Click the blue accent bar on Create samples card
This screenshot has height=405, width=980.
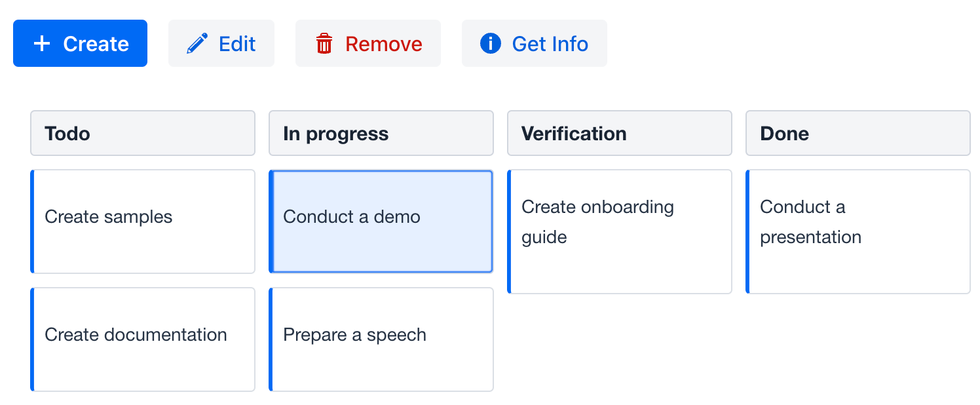31,222
